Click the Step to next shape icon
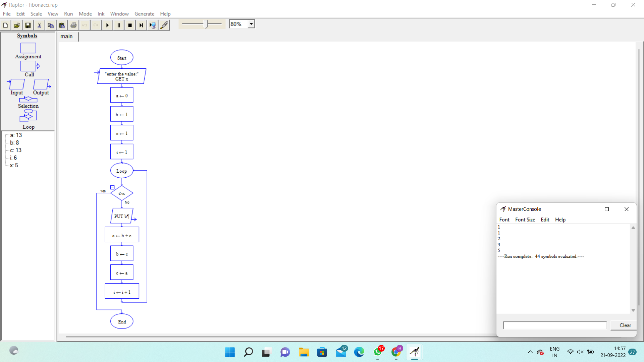Image resolution: width=644 pixels, height=362 pixels. tap(141, 25)
